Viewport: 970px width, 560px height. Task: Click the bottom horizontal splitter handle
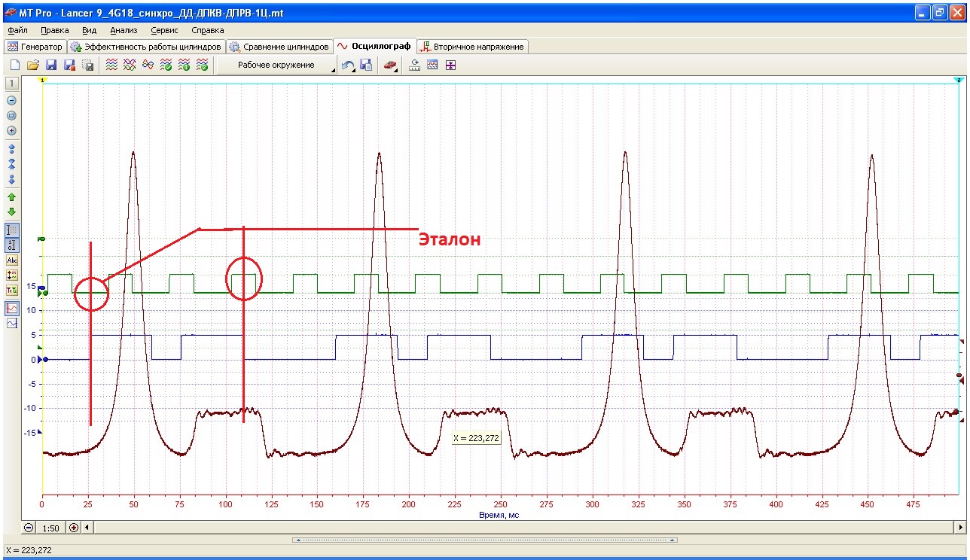click(x=483, y=540)
